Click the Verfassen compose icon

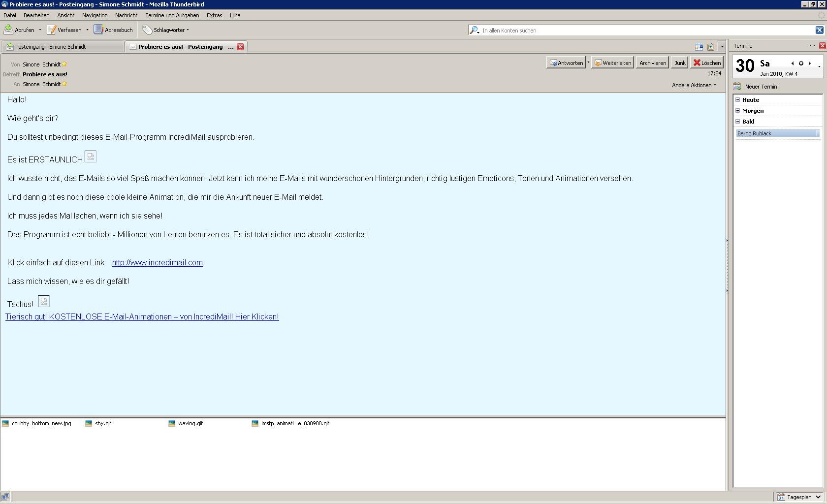tap(51, 30)
